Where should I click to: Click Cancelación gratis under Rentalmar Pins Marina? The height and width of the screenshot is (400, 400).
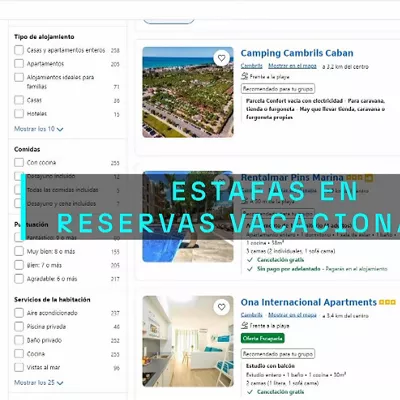(280, 260)
